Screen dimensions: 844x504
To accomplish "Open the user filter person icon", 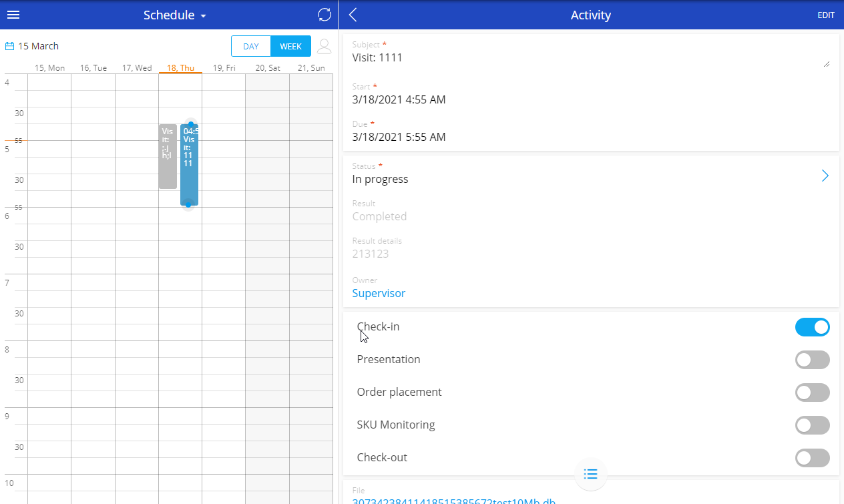I will [324, 46].
